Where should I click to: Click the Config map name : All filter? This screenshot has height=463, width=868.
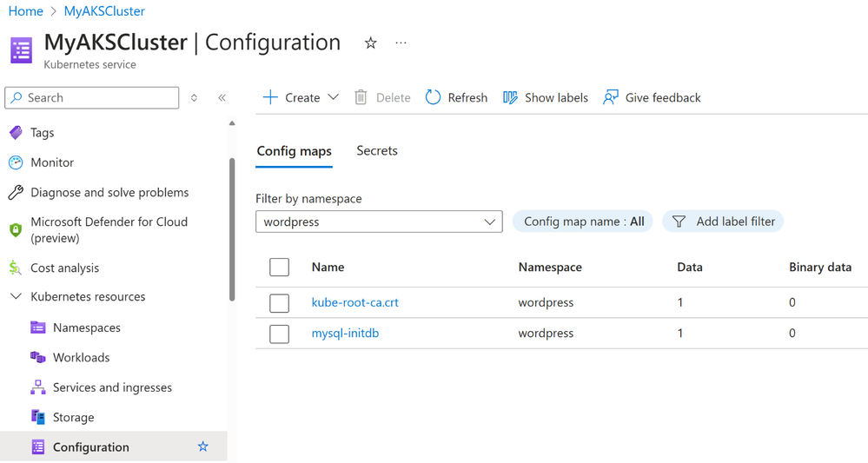(x=583, y=222)
